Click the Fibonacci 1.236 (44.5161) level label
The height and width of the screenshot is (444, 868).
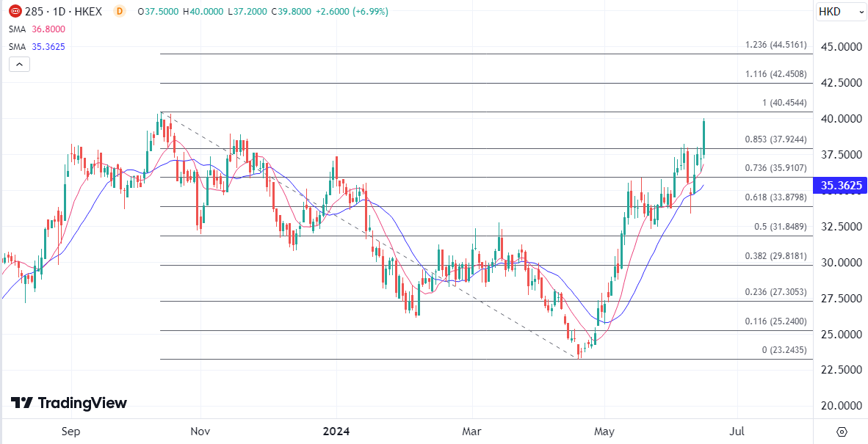pos(775,45)
